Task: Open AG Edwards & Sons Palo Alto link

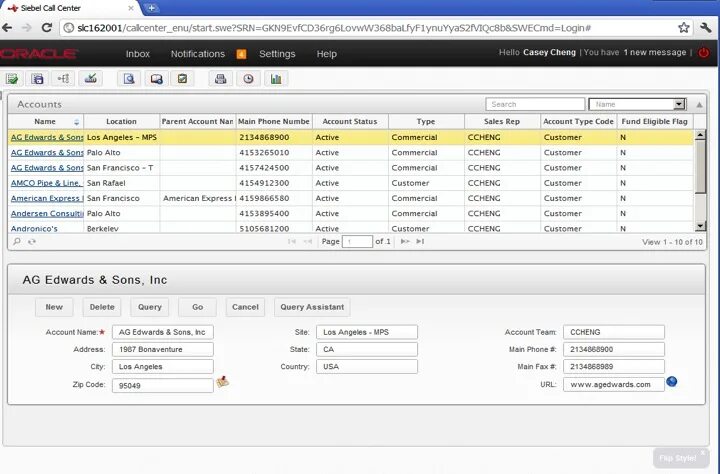Action: [47, 152]
